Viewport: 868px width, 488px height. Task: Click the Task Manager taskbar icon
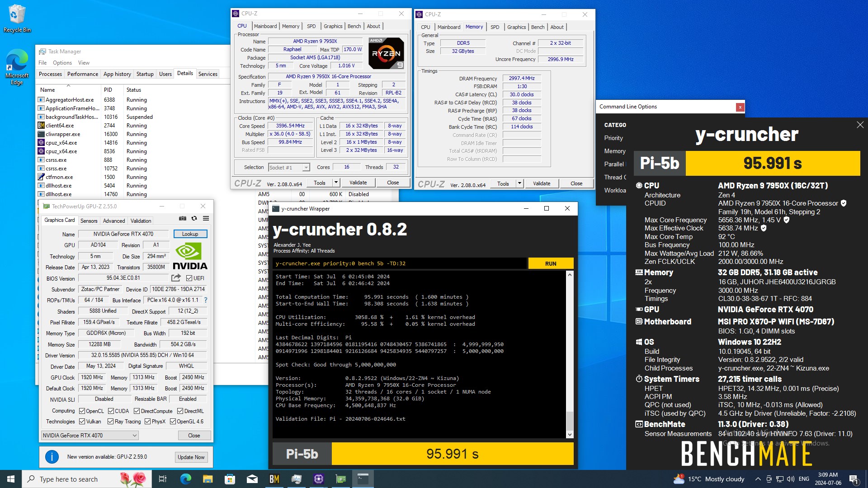[x=297, y=479]
